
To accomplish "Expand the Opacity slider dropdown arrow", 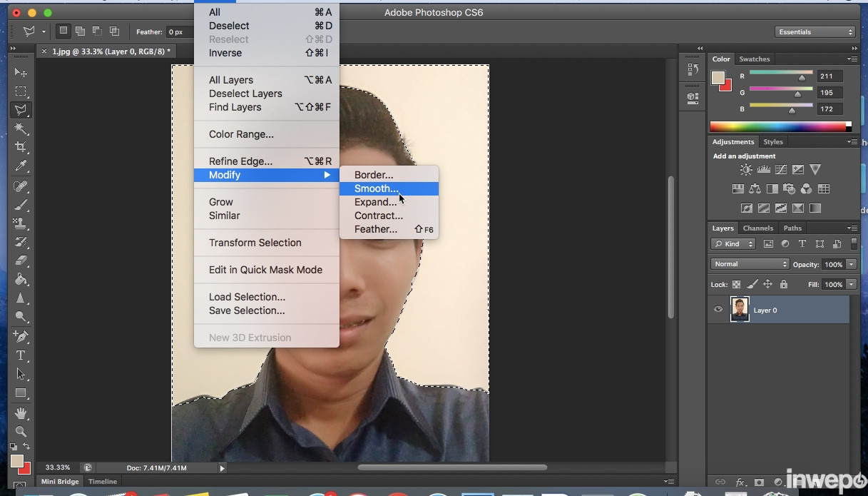I will 852,264.
